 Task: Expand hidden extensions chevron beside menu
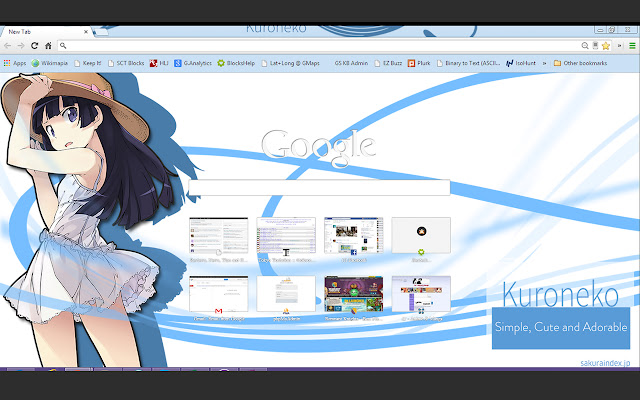(x=620, y=46)
